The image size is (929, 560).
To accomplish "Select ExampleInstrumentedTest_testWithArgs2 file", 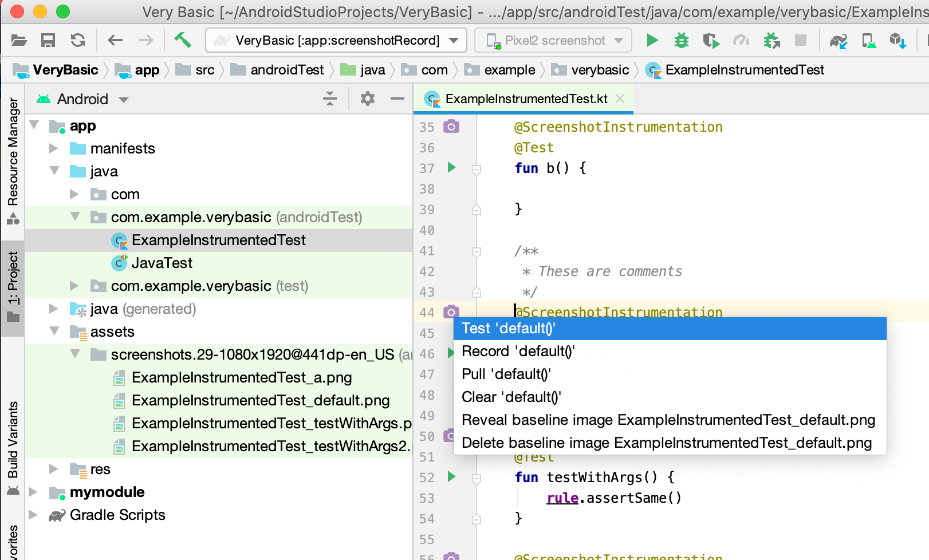I will (x=262, y=446).
